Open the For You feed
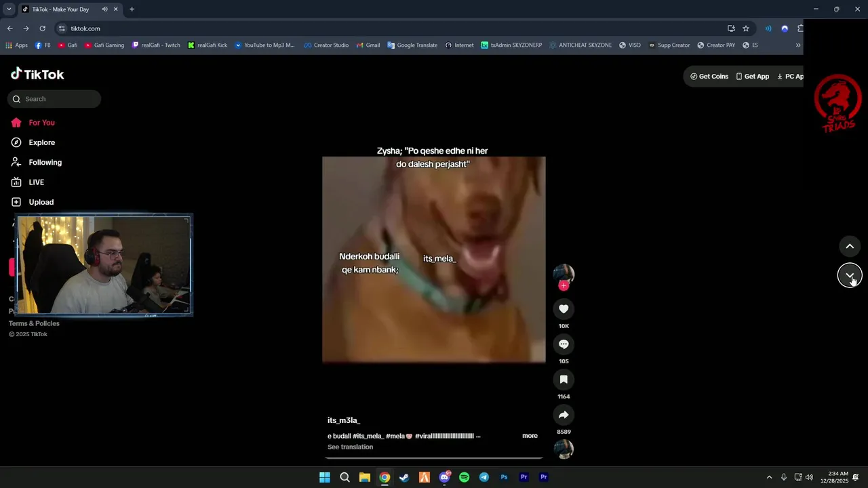868x488 pixels. click(33, 123)
